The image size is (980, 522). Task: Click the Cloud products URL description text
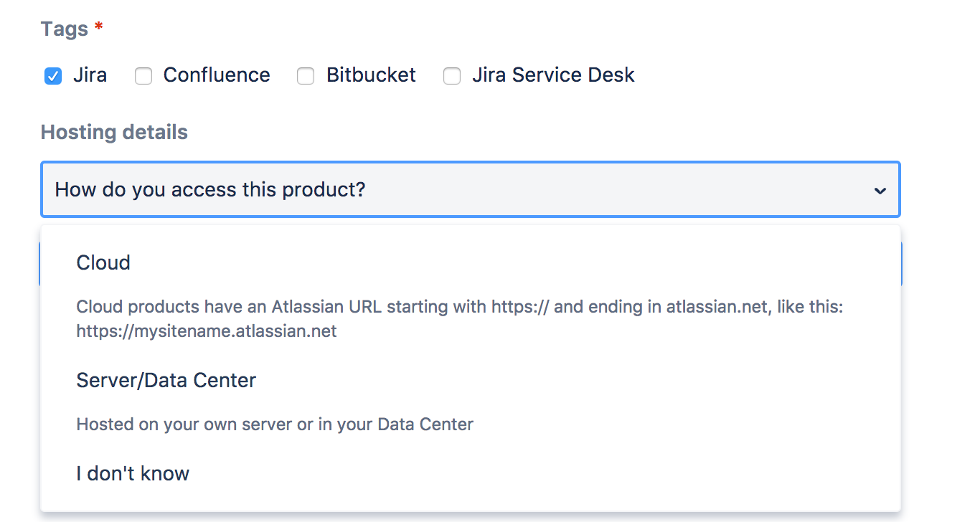[x=460, y=319]
